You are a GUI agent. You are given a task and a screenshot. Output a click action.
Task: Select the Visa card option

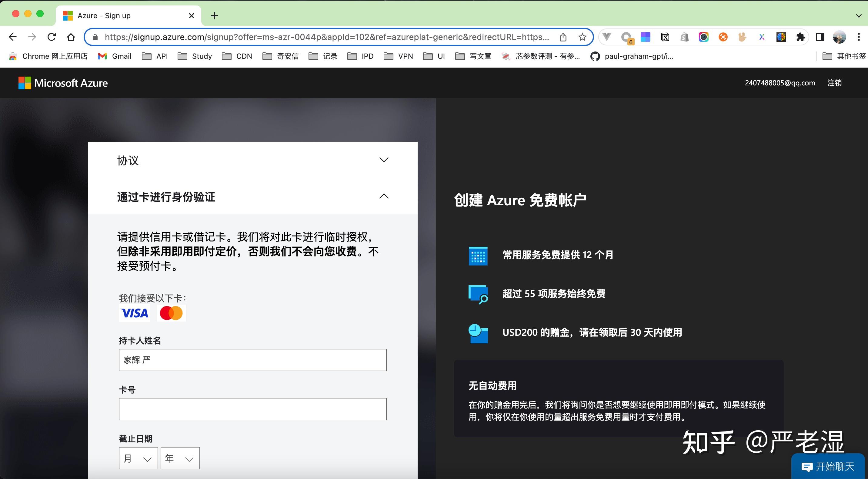pos(134,313)
